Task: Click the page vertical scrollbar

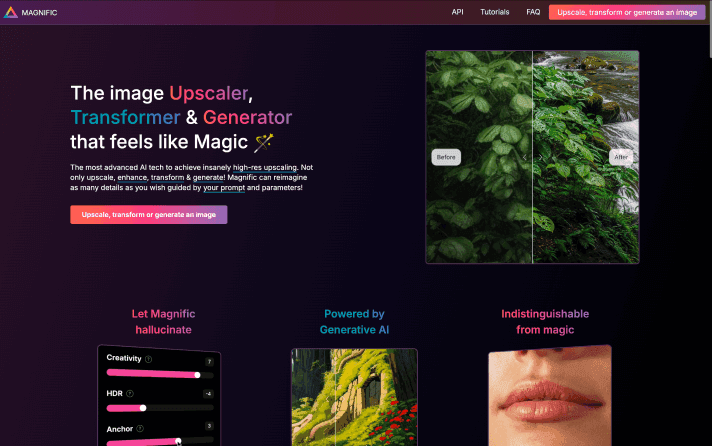Action: tap(709, 32)
